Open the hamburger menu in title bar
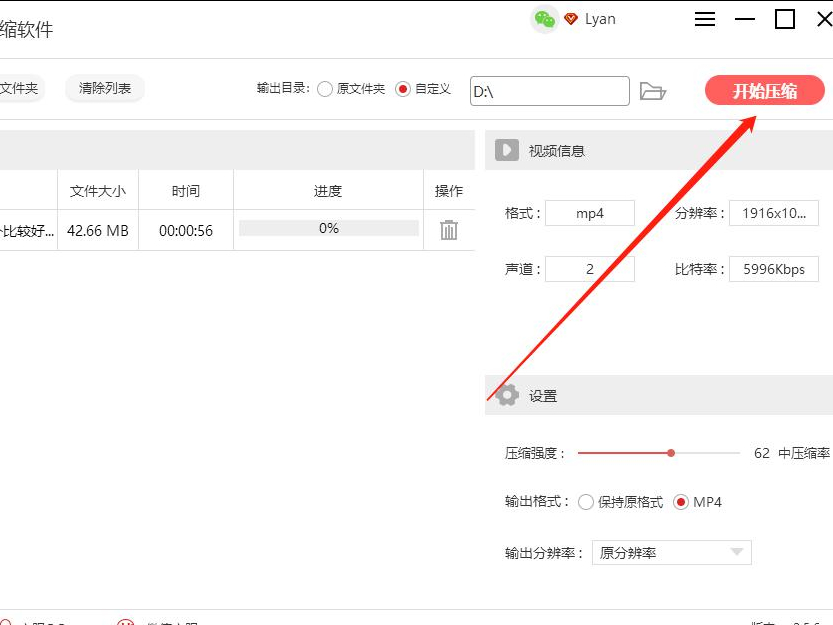Viewport: 833px width, 625px height. (705, 20)
